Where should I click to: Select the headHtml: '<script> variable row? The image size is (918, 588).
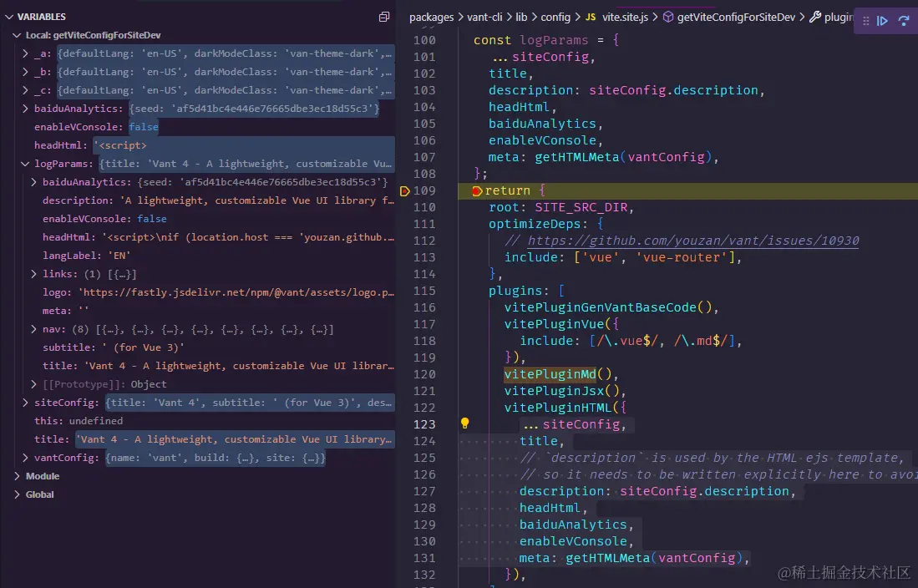pos(197,145)
